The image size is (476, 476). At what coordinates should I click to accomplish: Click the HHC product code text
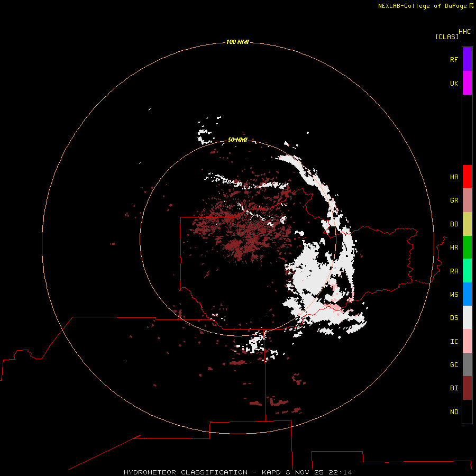tap(464, 32)
